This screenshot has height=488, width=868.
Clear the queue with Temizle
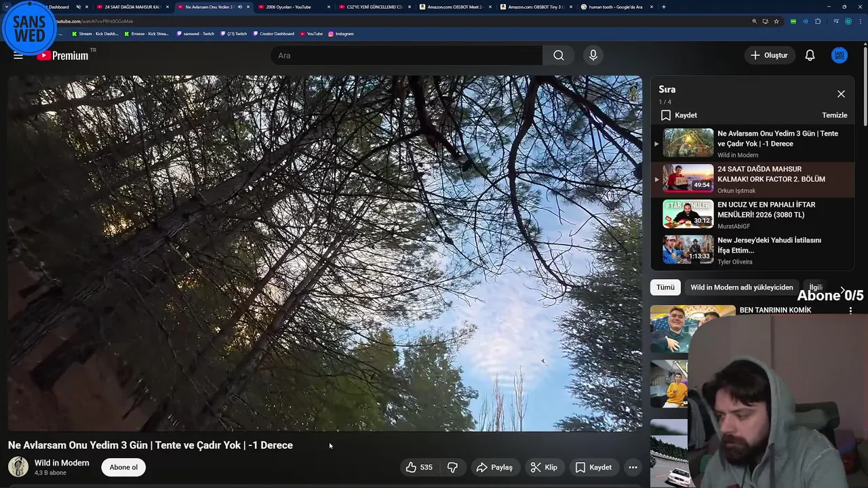[x=835, y=115]
